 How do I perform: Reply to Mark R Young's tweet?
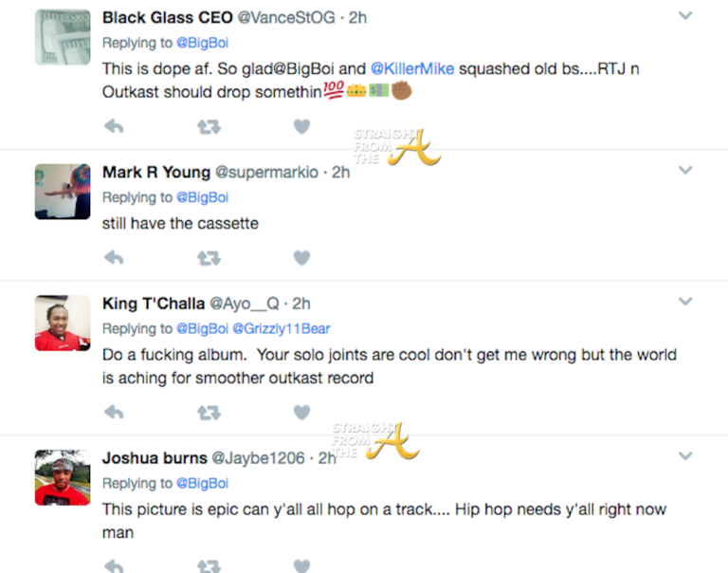(x=114, y=257)
